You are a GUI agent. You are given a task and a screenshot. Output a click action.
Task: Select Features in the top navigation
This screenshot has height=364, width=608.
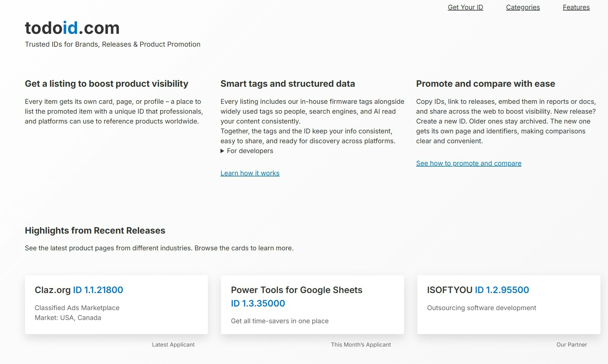[x=576, y=7]
